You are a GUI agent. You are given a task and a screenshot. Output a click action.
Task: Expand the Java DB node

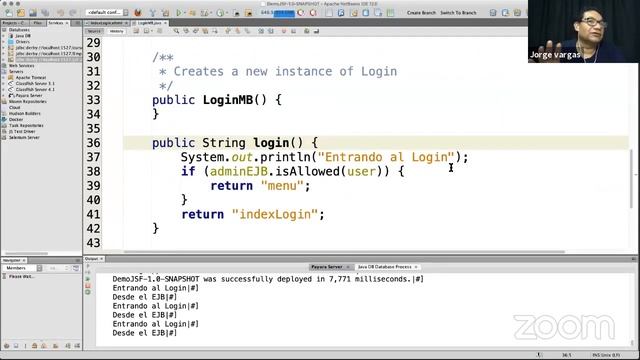[x=4, y=36]
